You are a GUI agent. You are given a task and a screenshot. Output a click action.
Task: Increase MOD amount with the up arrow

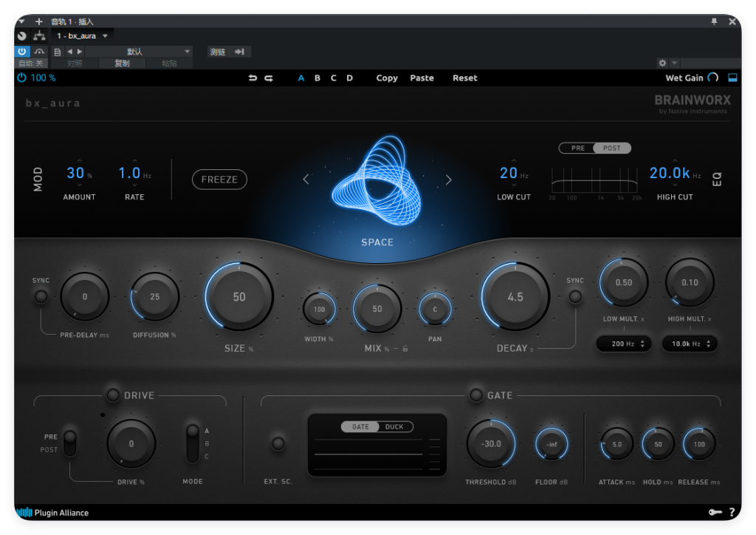[x=80, y=160]
